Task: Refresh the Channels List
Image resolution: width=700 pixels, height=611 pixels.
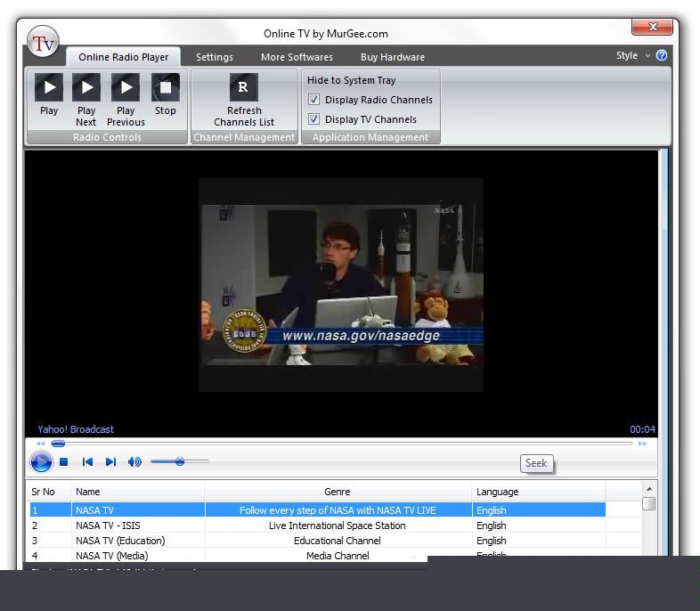Action: pyautogui.click(x=244, y=100)
